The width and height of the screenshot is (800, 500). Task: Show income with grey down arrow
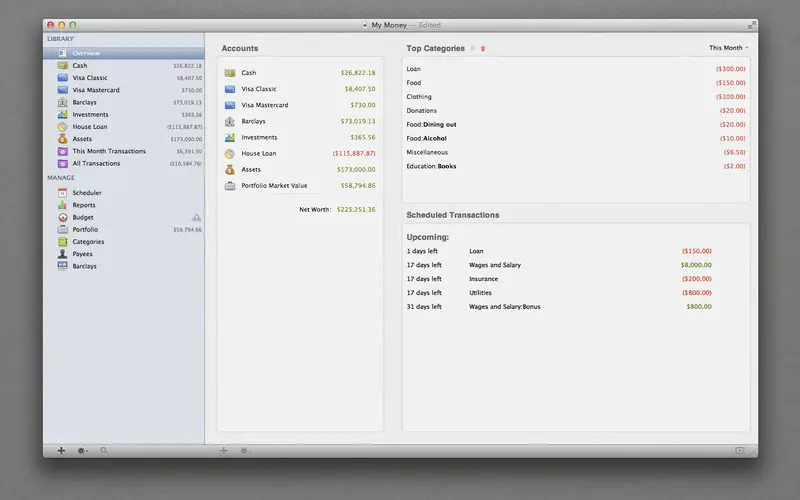[472, 48]
